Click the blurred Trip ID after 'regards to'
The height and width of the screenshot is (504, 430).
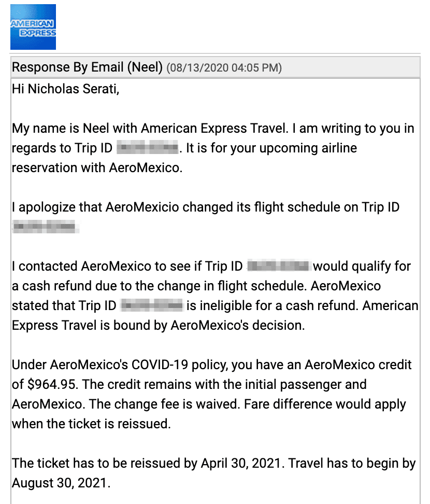point(147,148)
